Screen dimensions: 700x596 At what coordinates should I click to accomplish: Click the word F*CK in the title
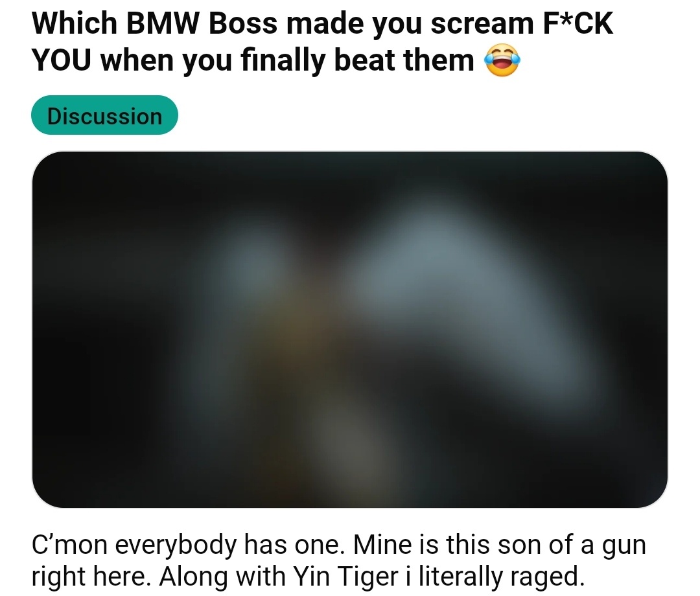pos(578,23)
